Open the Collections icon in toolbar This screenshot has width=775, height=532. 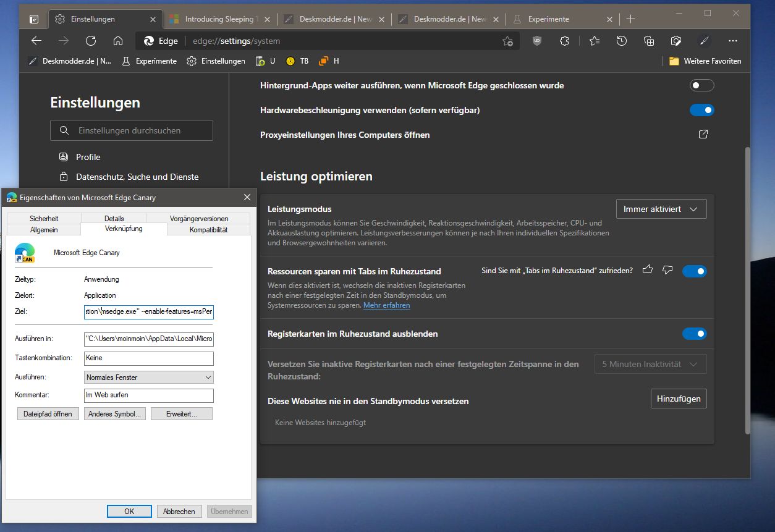[649, 41]
